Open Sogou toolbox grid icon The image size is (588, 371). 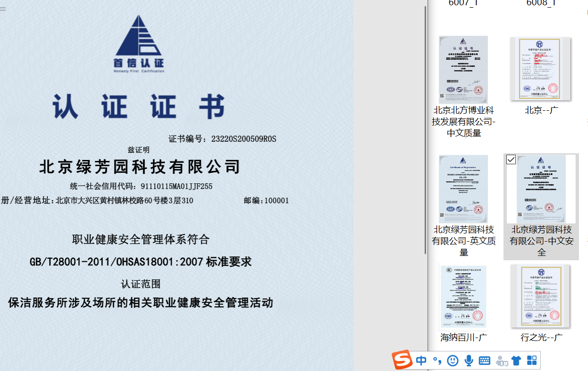(532, 360)
